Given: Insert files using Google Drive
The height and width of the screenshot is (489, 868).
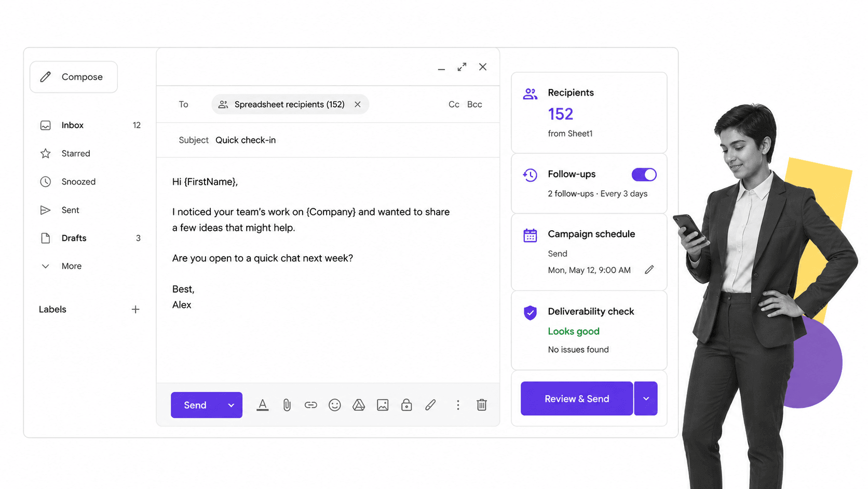Looking at the screenshot, I should click(359, 405).
